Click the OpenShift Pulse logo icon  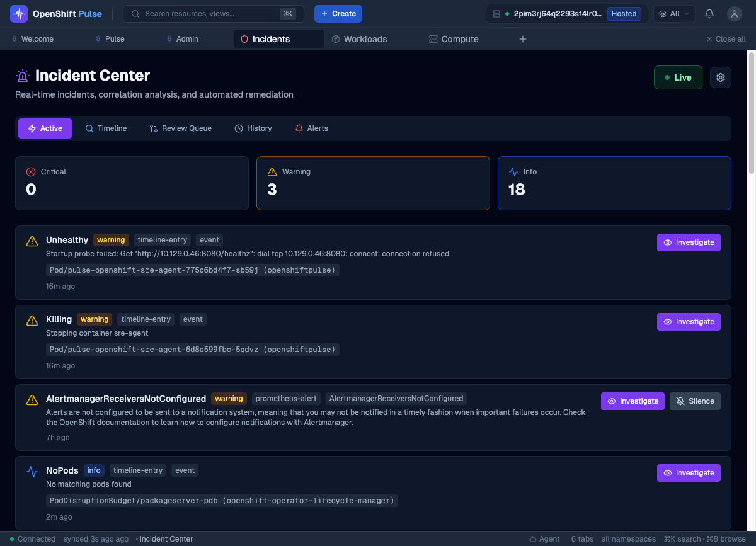19,14
